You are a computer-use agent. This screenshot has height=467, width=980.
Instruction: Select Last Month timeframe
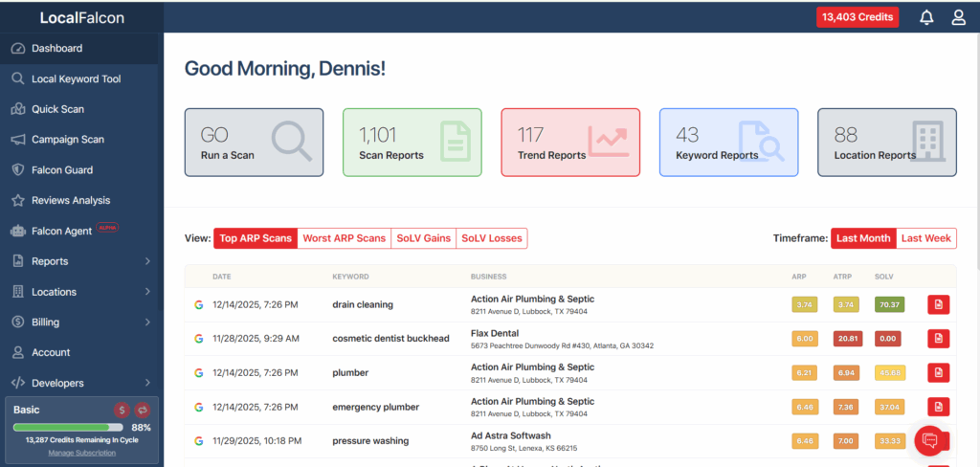(x=862, y=238)
